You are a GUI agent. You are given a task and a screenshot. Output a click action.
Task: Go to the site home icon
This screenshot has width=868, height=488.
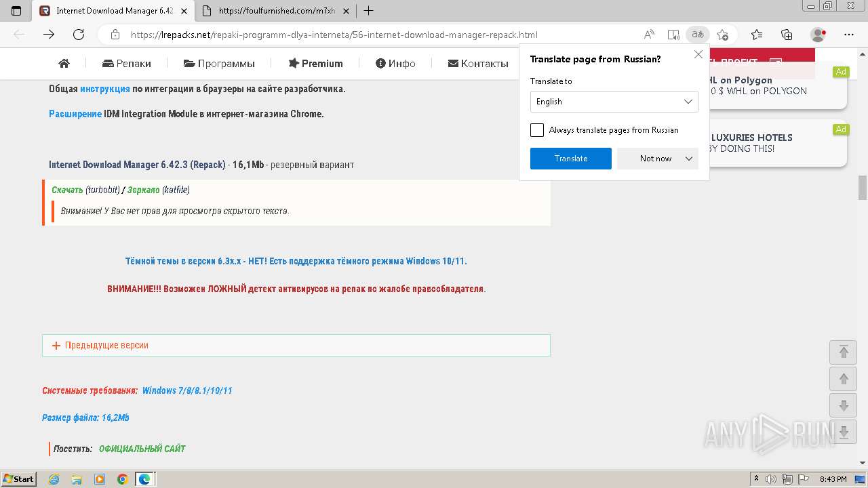pyautogui.click(x=64, y=63)
